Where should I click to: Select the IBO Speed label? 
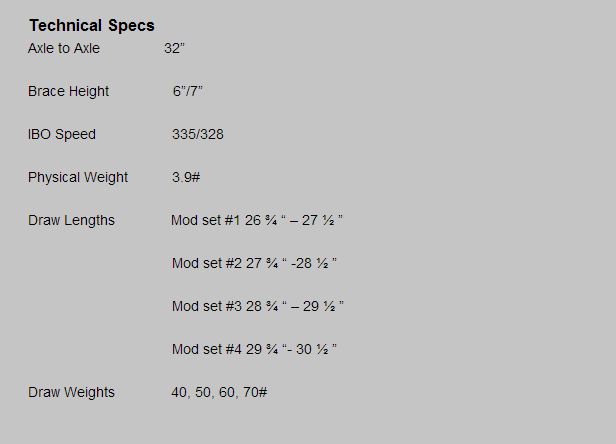[62, 134]
